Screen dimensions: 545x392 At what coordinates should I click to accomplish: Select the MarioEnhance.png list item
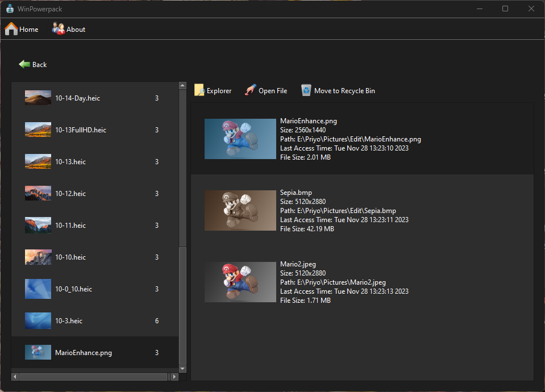click(84, 353)
